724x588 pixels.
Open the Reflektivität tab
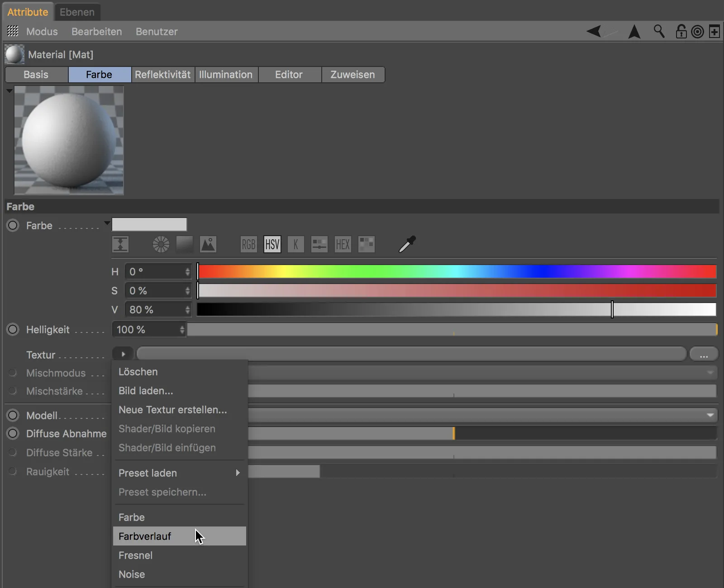point(163,75)
